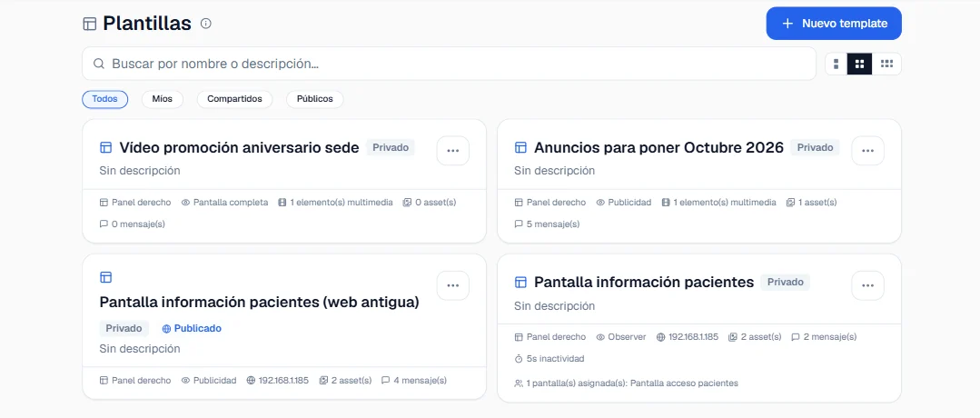Click '1 pantalla(s) asignada(s): Pantalla acceso pacientes'

pyautogui.click(x=632, y=383)
